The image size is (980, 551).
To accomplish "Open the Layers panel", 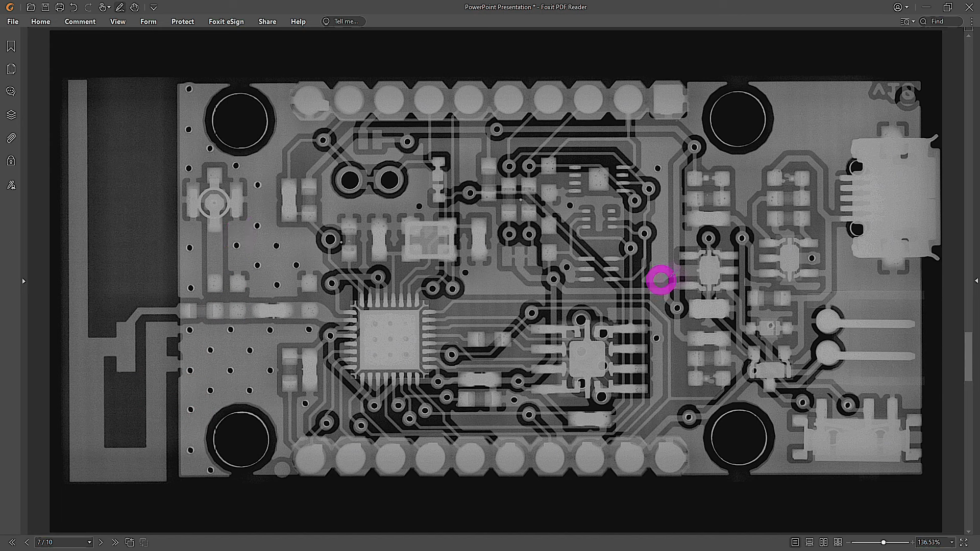I will (11, 115).
